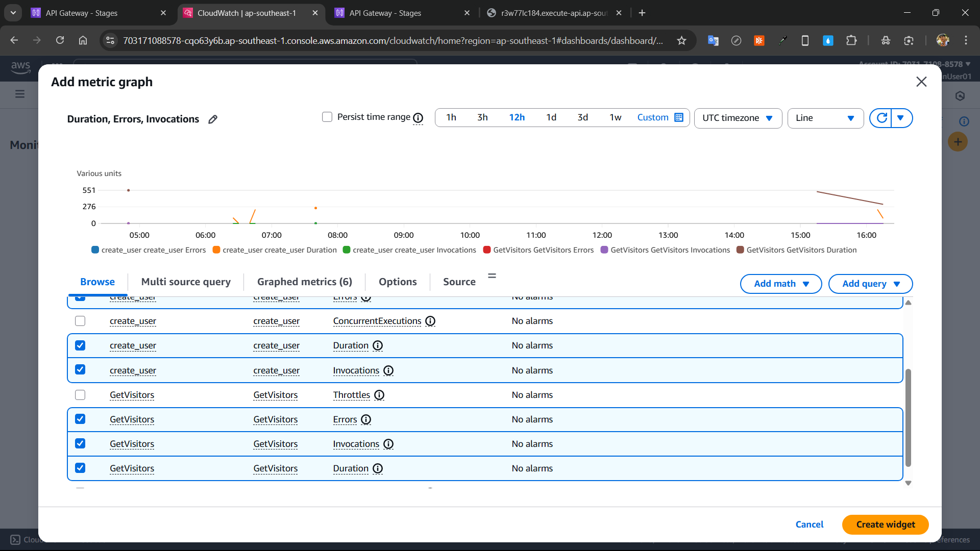Screen dimensions: 980x551
Task: Click the orange create_user Duration legend swatch
Action: (216, 250)
